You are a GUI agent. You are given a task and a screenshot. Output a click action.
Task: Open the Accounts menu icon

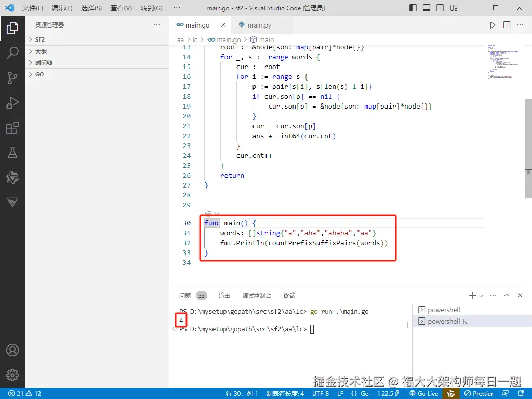coord(12,350)
